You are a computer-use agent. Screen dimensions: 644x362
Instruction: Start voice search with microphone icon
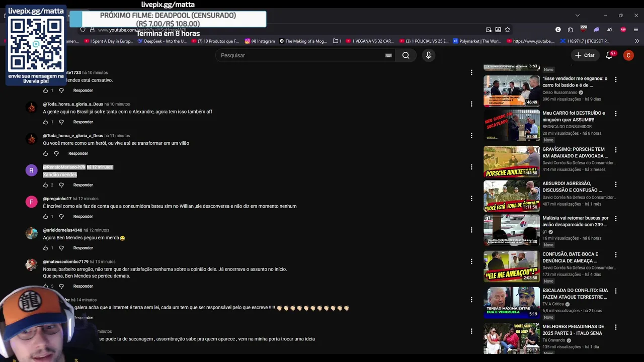429,55
